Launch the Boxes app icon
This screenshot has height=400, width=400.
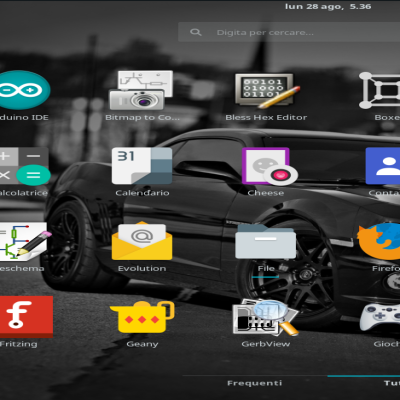tap(380, 90)
